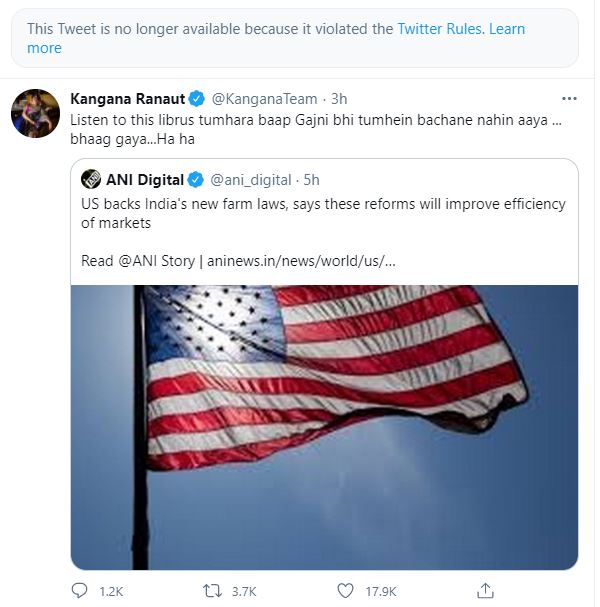The height and width of the screenshot is (607, 600).
Task: Open the 3h tweet timestamp
Action: point(339,99)
